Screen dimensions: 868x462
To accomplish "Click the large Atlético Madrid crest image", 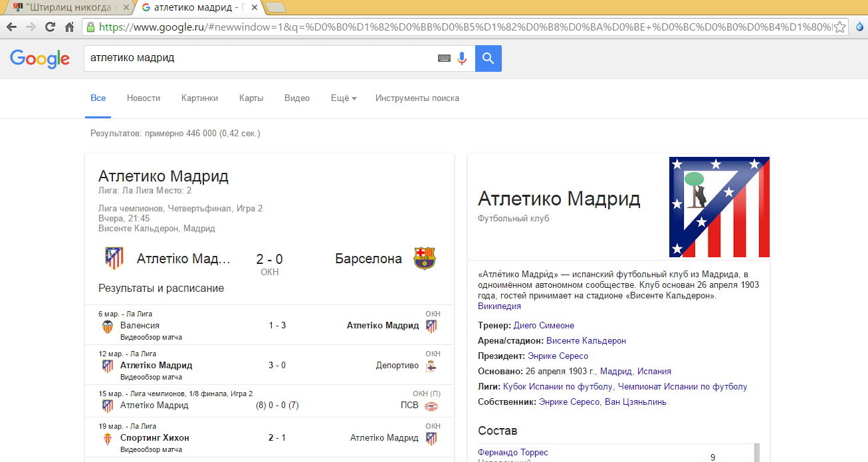I will click(719, 207).
